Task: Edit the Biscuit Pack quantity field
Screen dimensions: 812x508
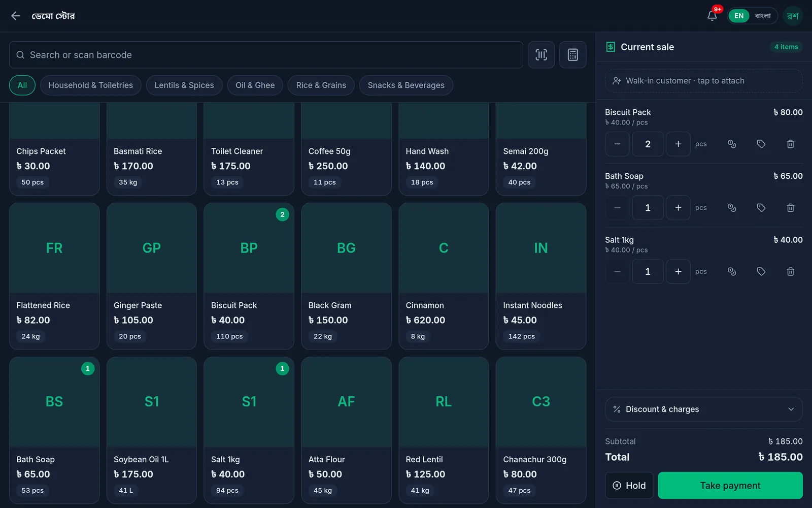Action: click(648, 144)
